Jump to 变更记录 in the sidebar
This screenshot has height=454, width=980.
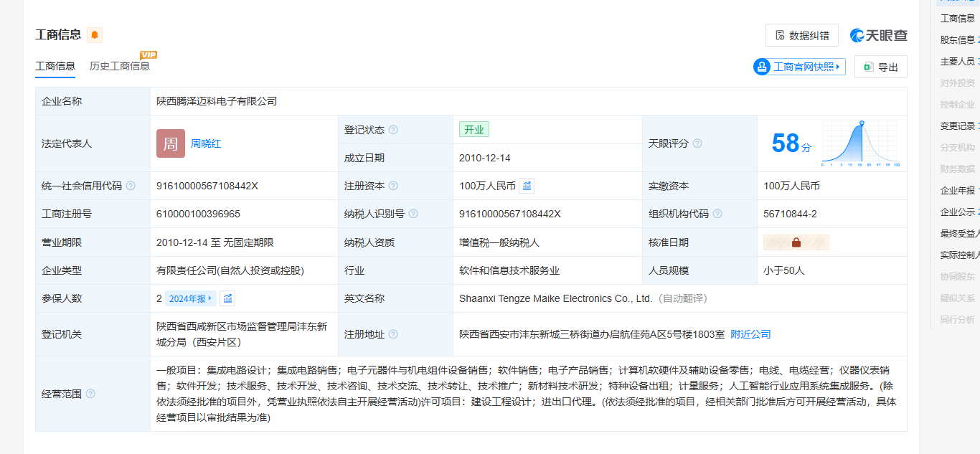pyautogui.click(x=958, y=126)
